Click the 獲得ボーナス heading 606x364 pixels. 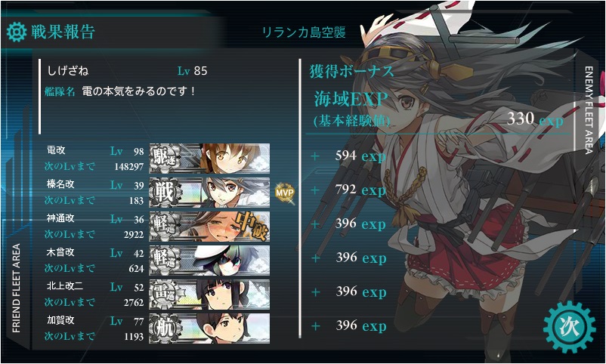tap(351, 72)
